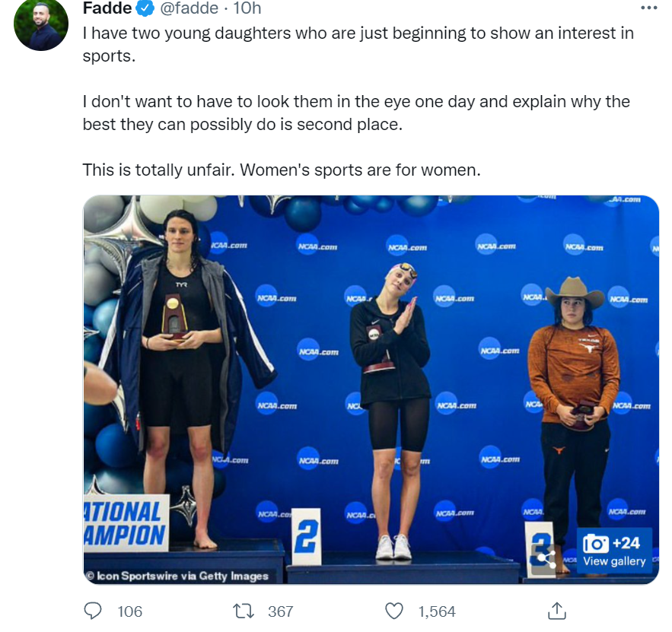Image resolution: width=672 pixels, height=632 pixels.
Task: Click the +24 photos indicator
Action: tap(626, 543)
